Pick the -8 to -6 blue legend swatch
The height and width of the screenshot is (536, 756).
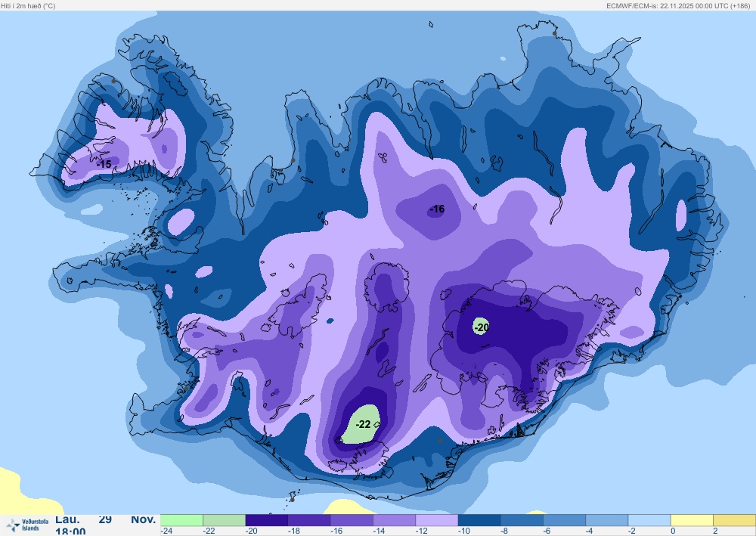[522, 520]
